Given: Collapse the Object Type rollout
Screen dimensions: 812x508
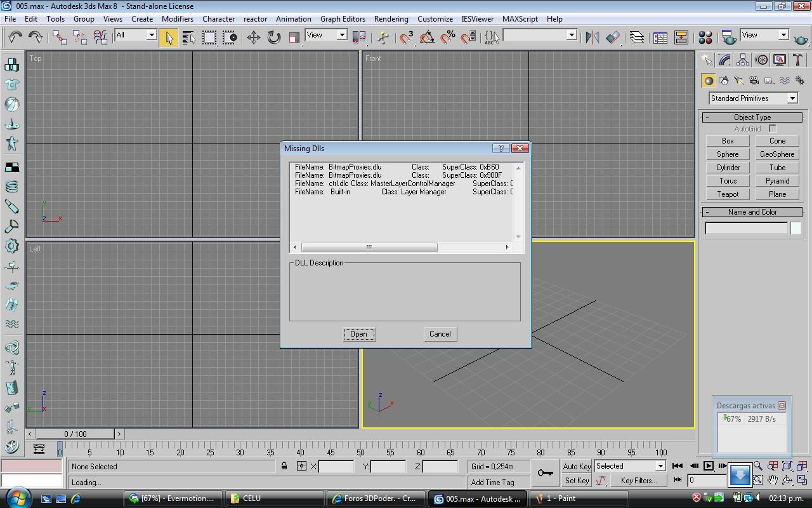Looking at the screenshot, I should click(752, 117).
